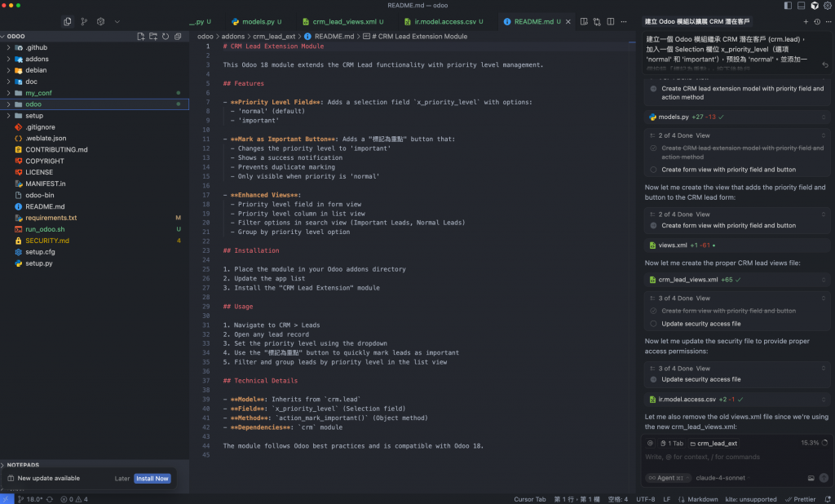Switch to the crm_lead_views.xml tab
Viewport: 835px width, 504px height.
click(343, 22)
